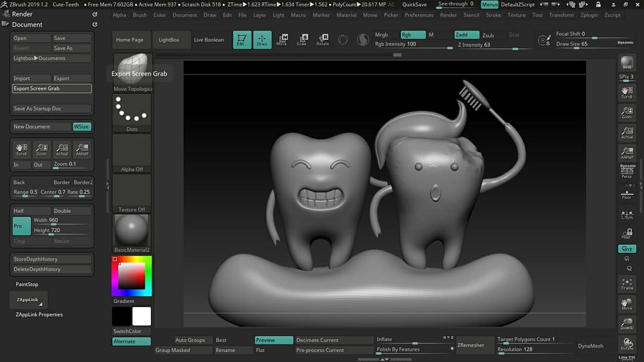Open the BasicMaterial2 material picker

(x=132, y=234)
